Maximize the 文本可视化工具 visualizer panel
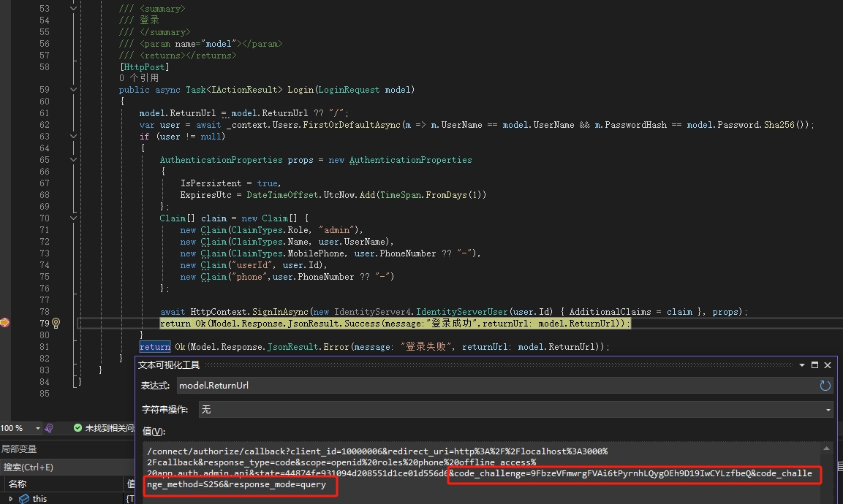The height and width of the screenshot is (504, 843). [814, 364]
